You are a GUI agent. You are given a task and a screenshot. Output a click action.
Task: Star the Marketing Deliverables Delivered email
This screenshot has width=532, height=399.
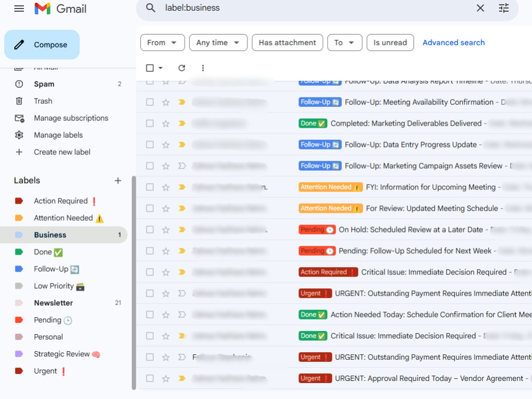165,123
